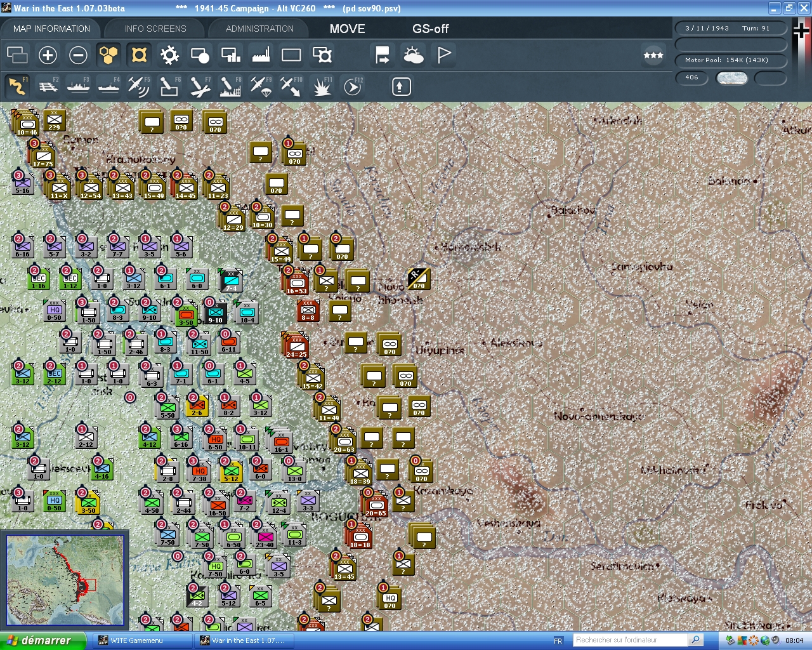This screenshot has width=812, height=650.
Task: Click the factory toolbar icon
Action: pyautogui.click(x=261, y=55)
